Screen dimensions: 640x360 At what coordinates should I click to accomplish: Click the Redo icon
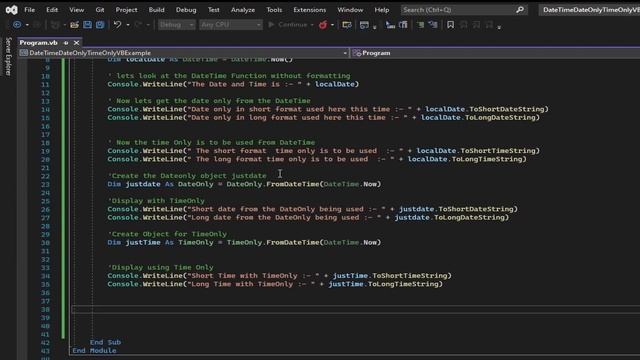[138, 25]
